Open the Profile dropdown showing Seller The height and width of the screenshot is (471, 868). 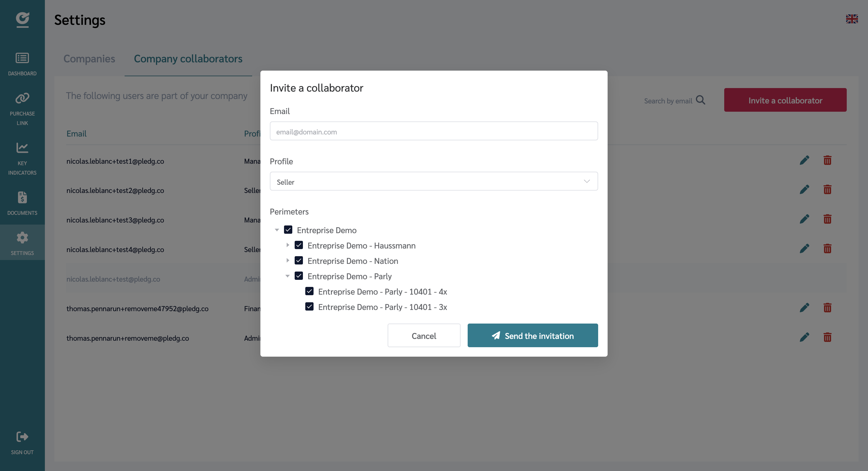(434, 181)
